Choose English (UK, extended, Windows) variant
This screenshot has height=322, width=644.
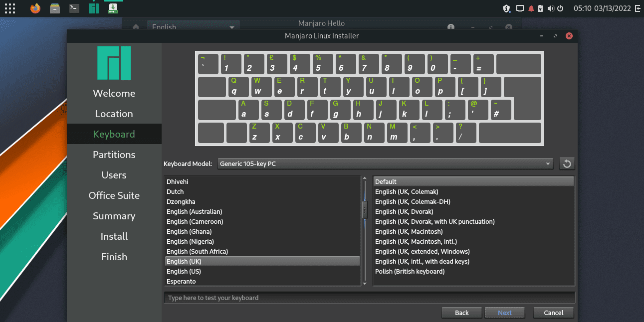[474, 251]
